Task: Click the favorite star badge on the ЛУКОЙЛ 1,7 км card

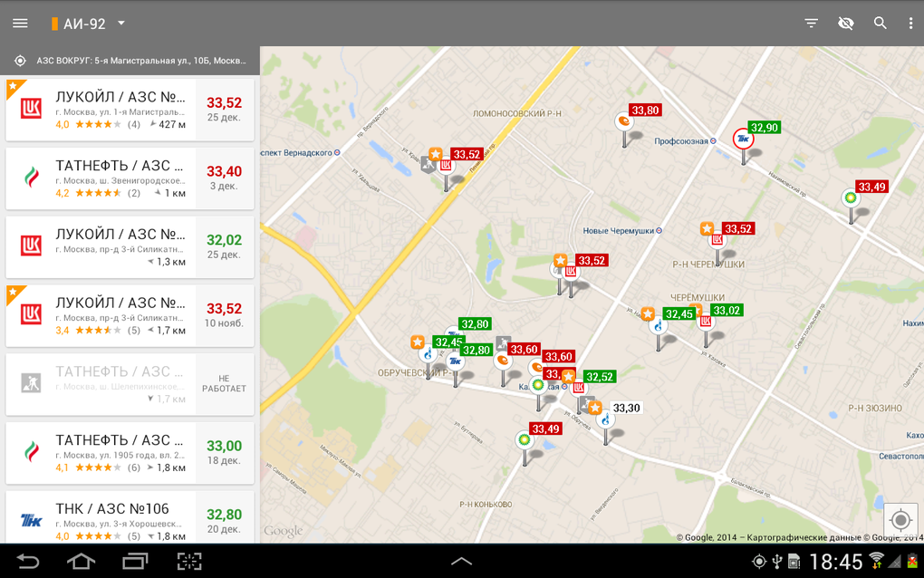Action: coord(14,294)
